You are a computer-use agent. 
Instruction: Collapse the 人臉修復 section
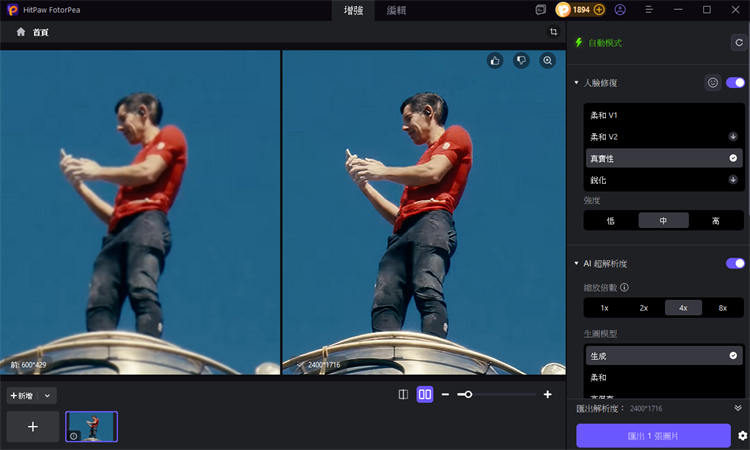tap(576, 83)
